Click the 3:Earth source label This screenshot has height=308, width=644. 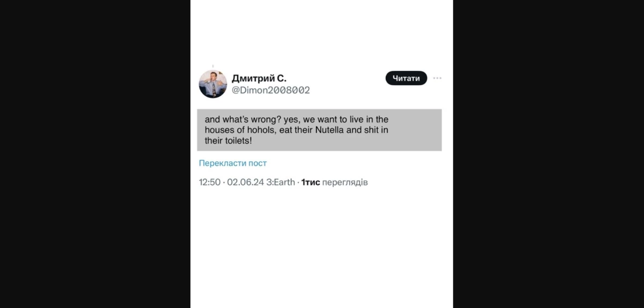281,182
